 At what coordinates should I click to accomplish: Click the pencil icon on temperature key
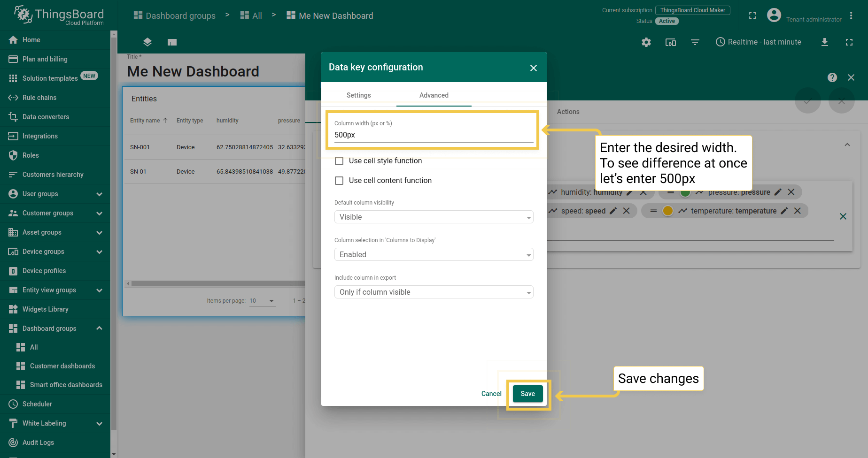(784, 211)
